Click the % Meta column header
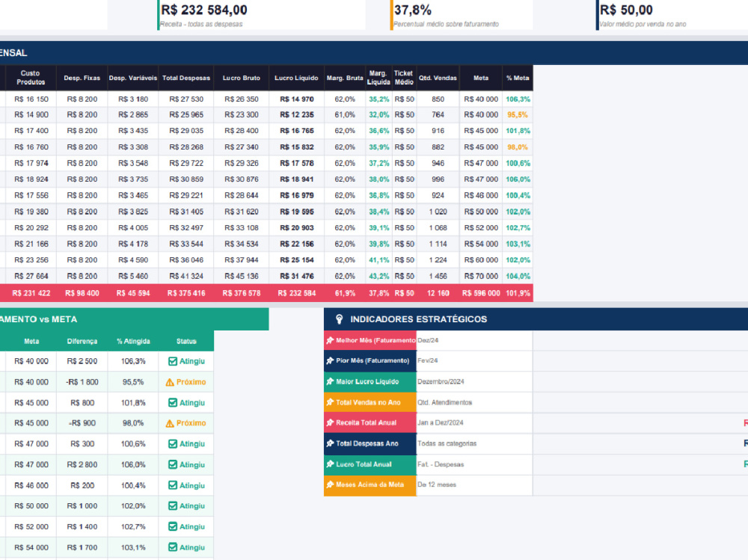 (518, 78)
